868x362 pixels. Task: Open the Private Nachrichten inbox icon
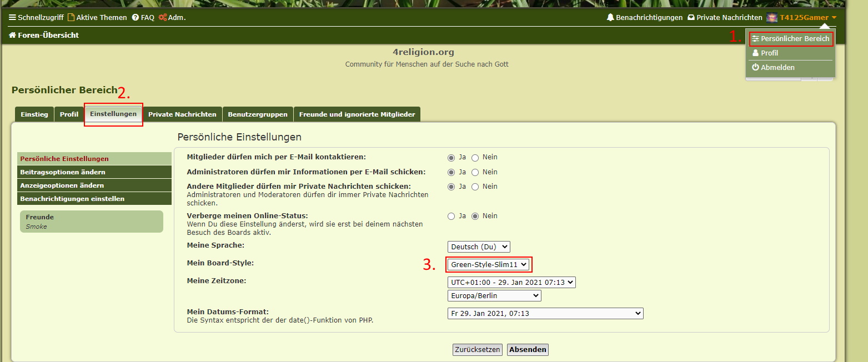pyautogui.click(x=691, y=18)
